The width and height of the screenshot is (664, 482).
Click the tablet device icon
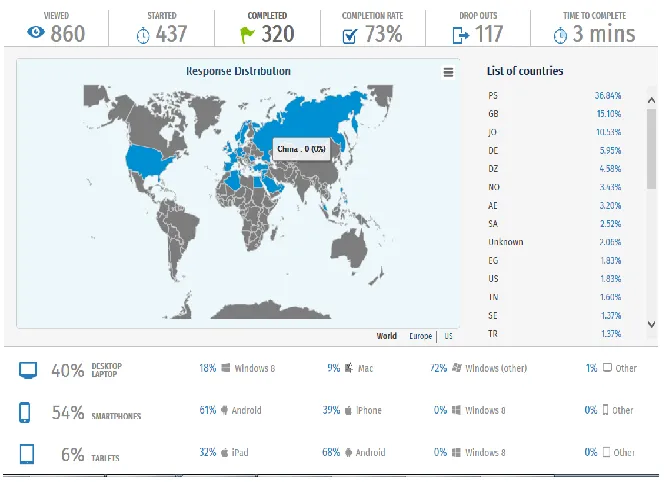coord(27,454)
